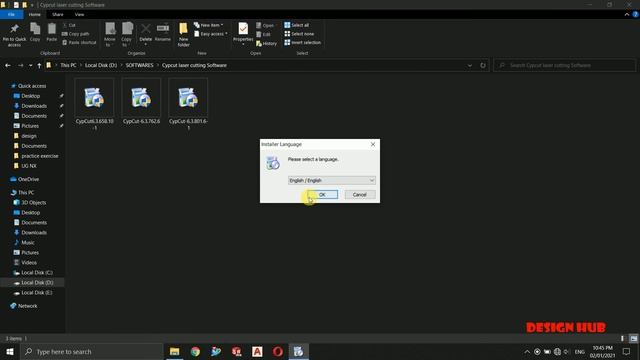The height and width of the screenshot is (360, 640).
Task: Open Opera from the taskbar
Action: pyautogui.click(x=278, y=351)
